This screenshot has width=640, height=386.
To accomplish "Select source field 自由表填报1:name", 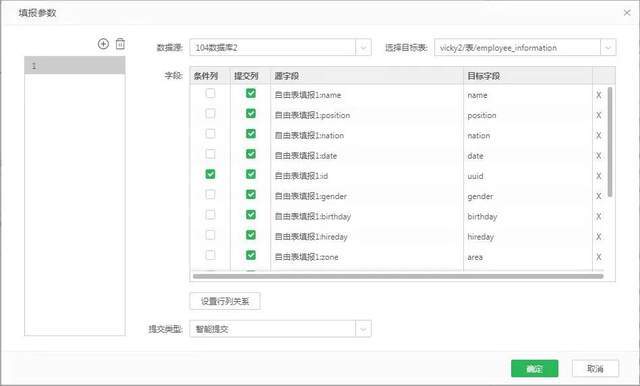I will click(308, 95).
